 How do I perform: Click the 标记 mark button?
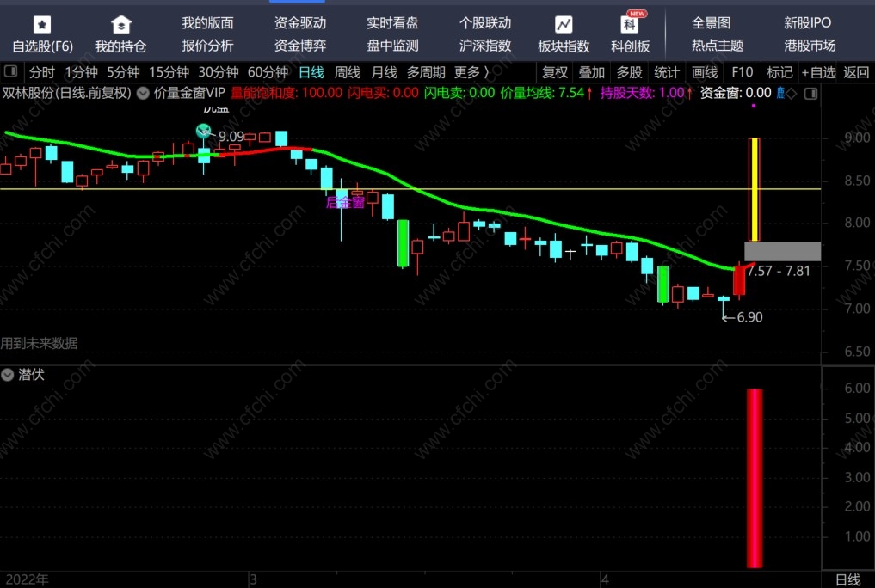(x=779, y=72)
